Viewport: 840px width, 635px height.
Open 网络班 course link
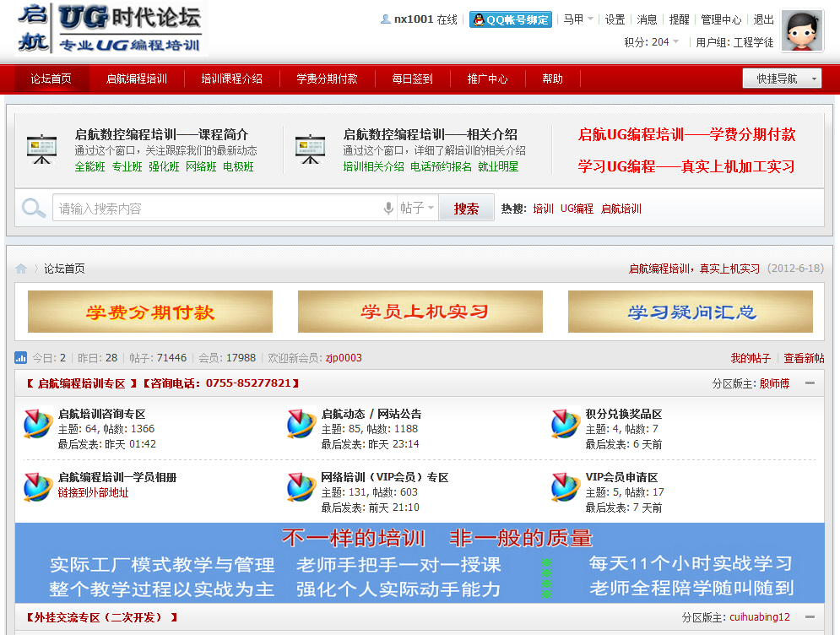(x=201, y=166)
